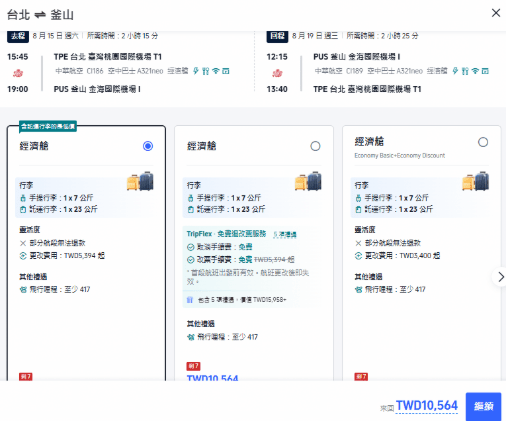Image resolution: width=506 pixels, height=427 pixels.
Task: Click the checked bag icon in the Economy Basic card
Action: 358,210
